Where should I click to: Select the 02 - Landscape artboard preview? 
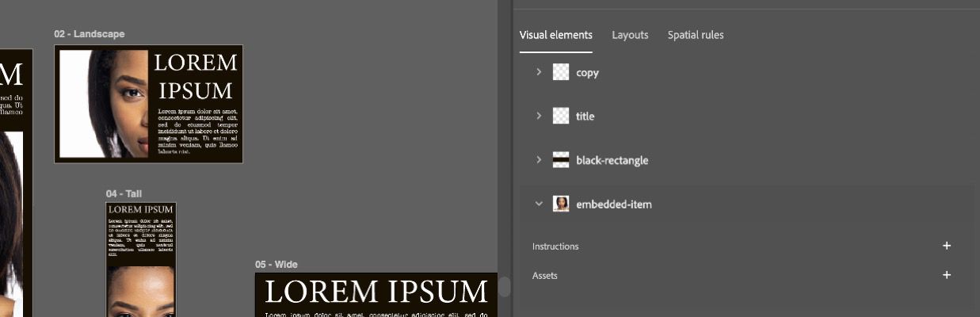148,104
